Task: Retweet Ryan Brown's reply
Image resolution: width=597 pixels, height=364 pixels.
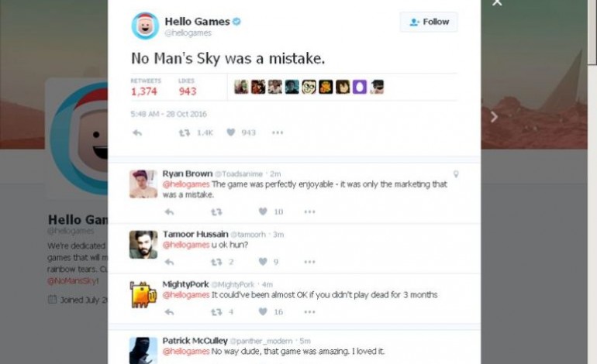Action: point(216,212)
